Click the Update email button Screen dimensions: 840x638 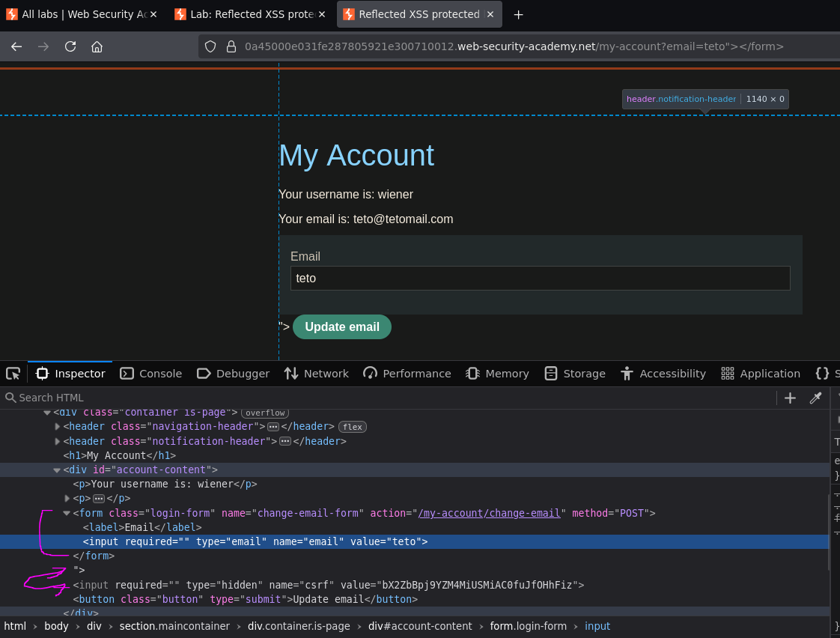342,326
